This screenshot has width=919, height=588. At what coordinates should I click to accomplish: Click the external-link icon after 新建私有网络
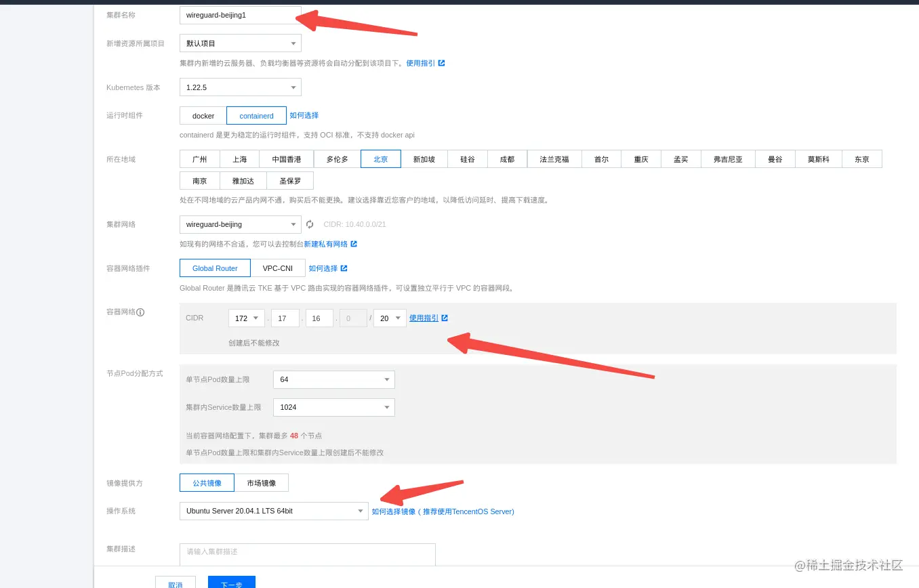tap(354, 244)
